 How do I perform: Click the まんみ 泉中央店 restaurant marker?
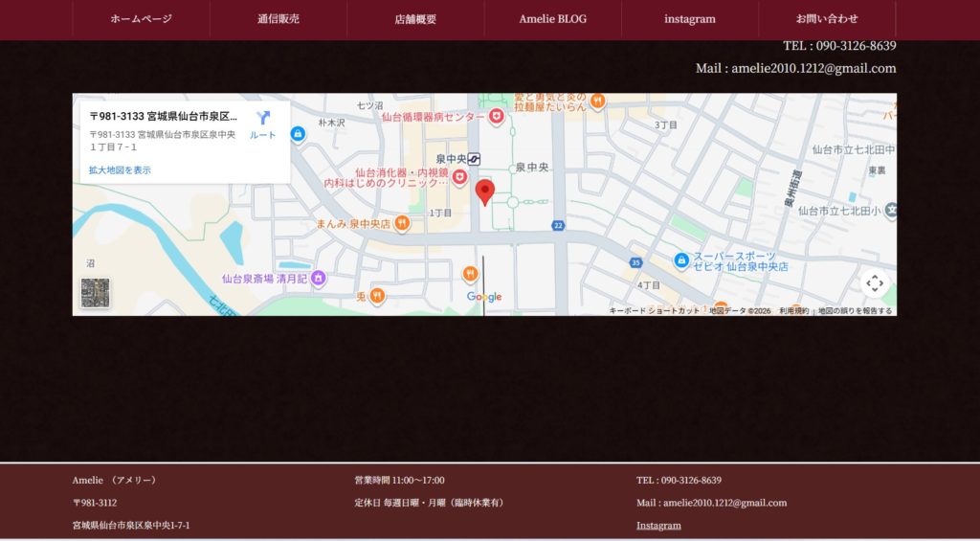click(x=402, y=223)
